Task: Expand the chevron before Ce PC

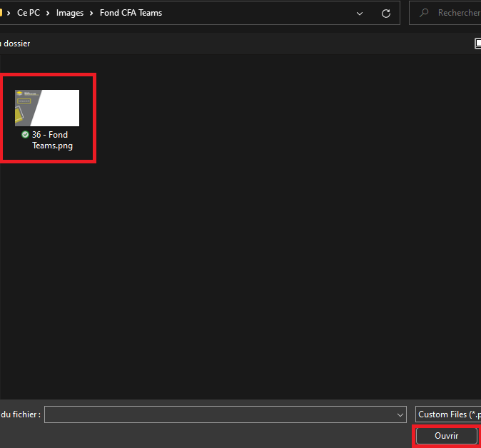Action: [9, 13]
